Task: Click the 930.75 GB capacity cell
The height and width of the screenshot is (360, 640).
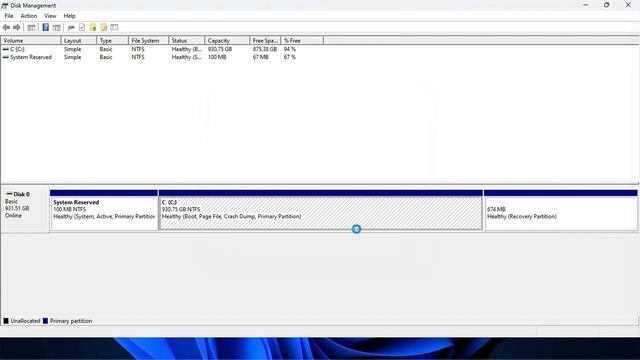Action: 220,49
